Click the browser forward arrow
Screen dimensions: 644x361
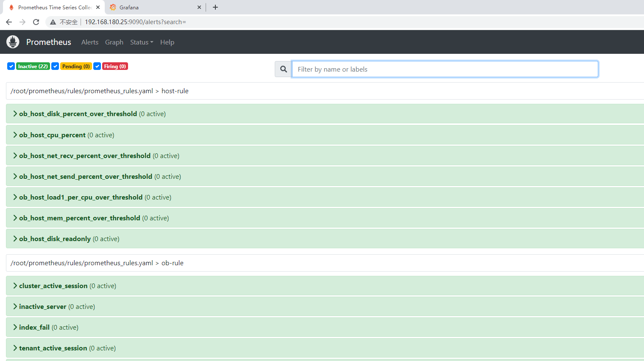(x=22, y=22)
